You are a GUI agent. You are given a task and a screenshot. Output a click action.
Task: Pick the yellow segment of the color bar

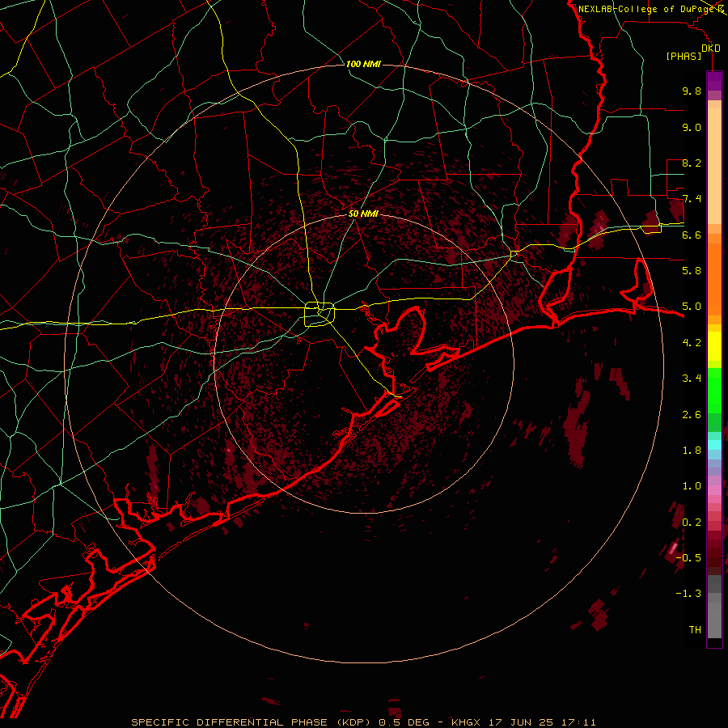[714, 346]
